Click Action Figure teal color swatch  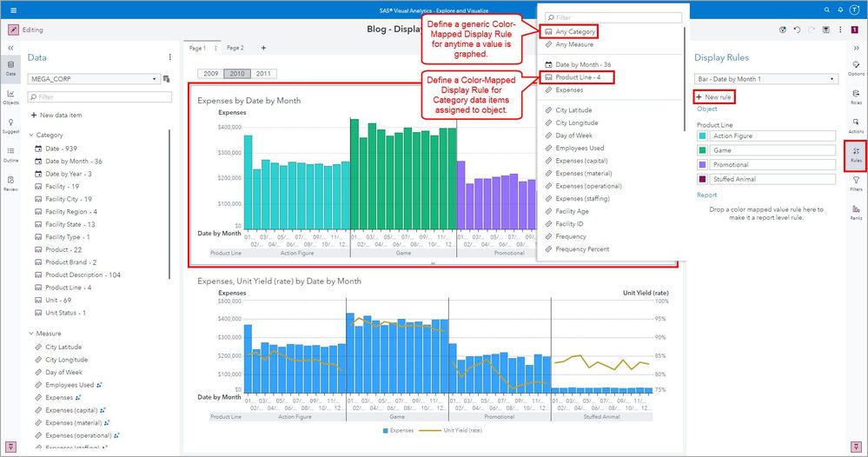(703, 136)
